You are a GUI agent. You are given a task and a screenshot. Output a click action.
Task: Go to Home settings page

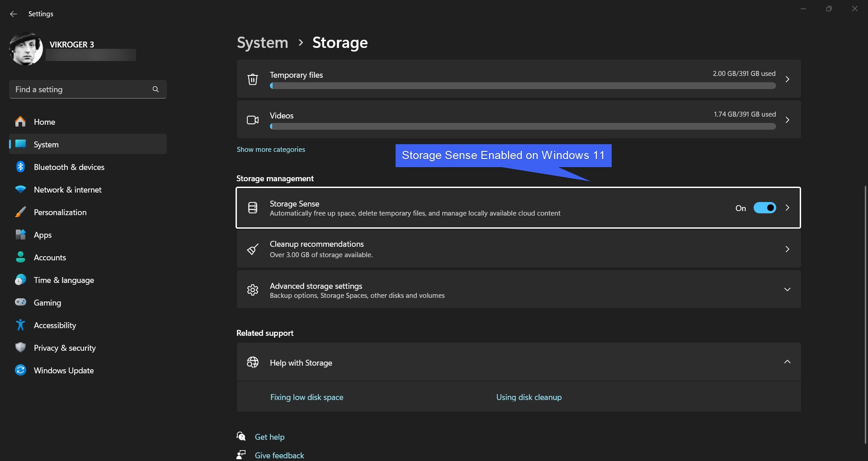click(x=88, y=122)
